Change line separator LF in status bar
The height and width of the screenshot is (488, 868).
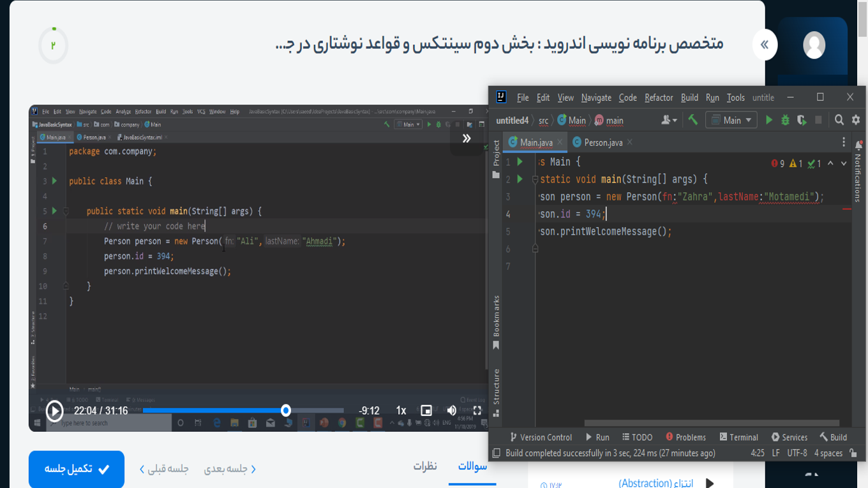775,453
